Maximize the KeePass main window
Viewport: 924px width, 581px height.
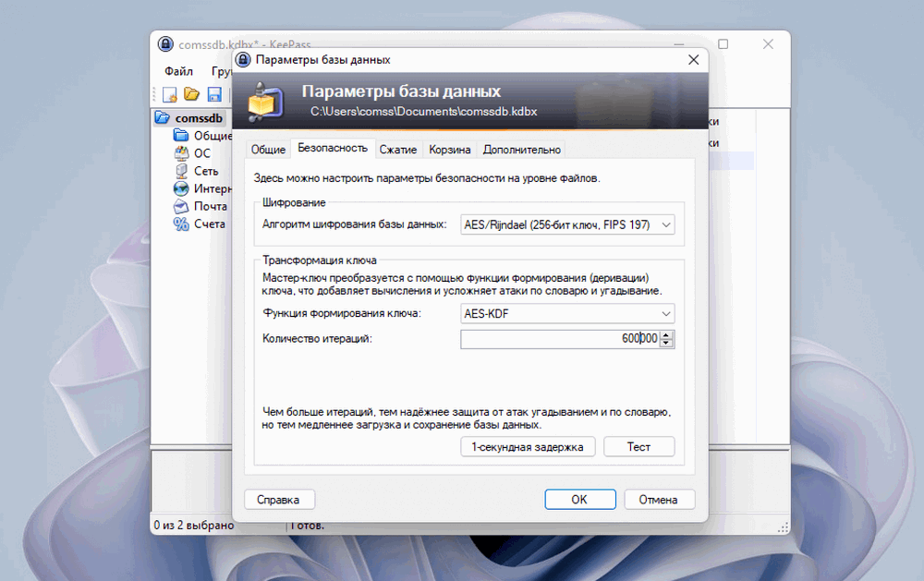723,44
